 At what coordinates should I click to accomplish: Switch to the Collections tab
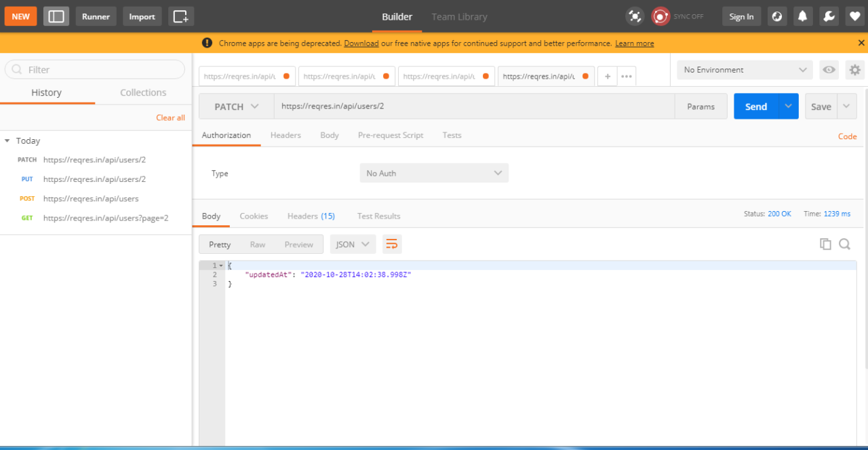143,92
